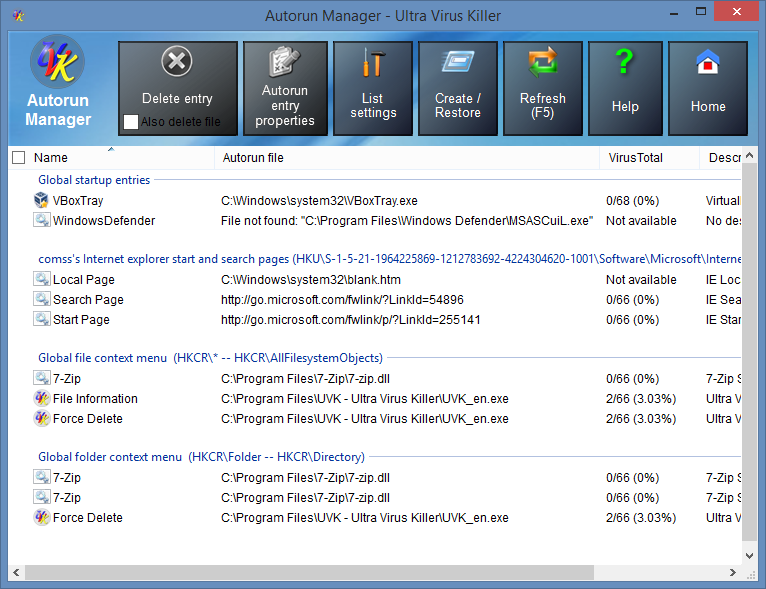Go Home via the house icon
The image size is (766, 589).
click(x=708, y=62)
